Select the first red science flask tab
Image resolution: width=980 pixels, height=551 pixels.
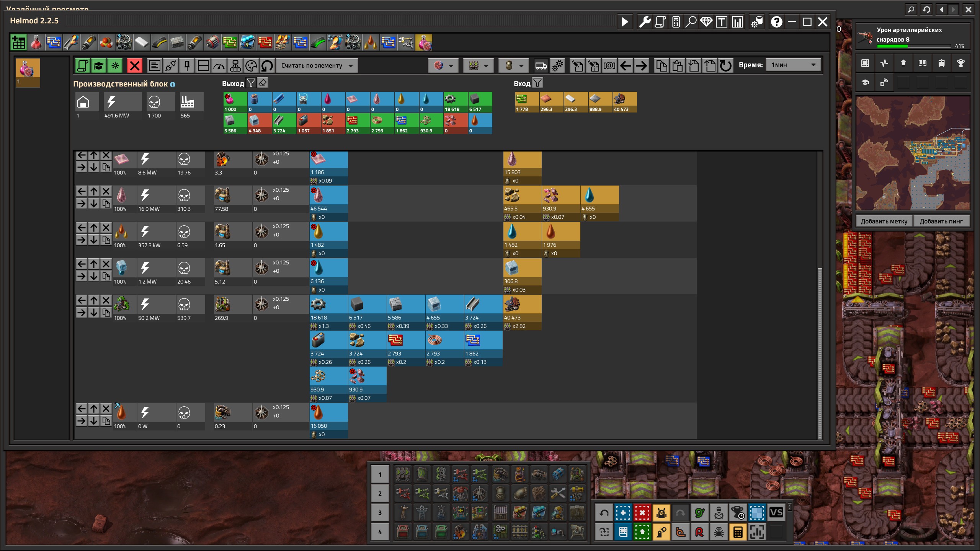36,42
